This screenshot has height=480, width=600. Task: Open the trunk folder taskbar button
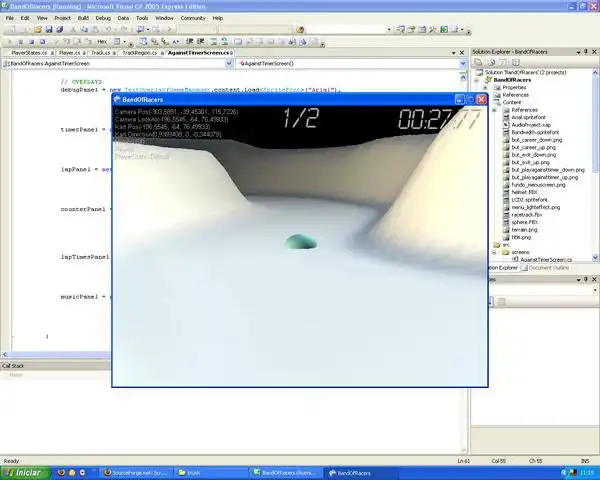tap(210, 473)
